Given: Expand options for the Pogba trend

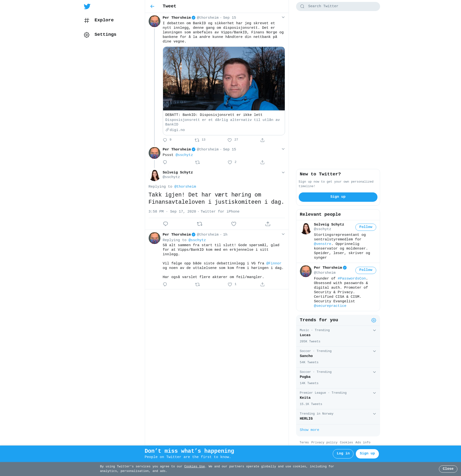Looking at the screenshot, I should pyautogui.click(x=375, y=372).
